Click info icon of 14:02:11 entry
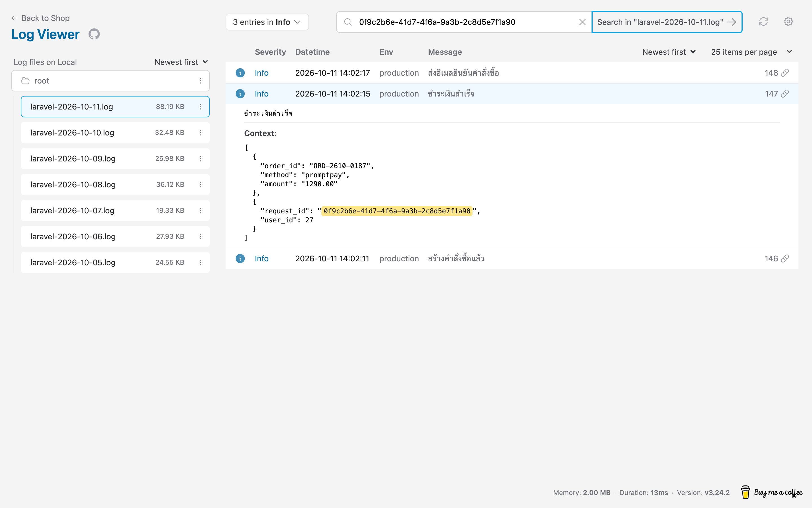 (x=240, y=258)
